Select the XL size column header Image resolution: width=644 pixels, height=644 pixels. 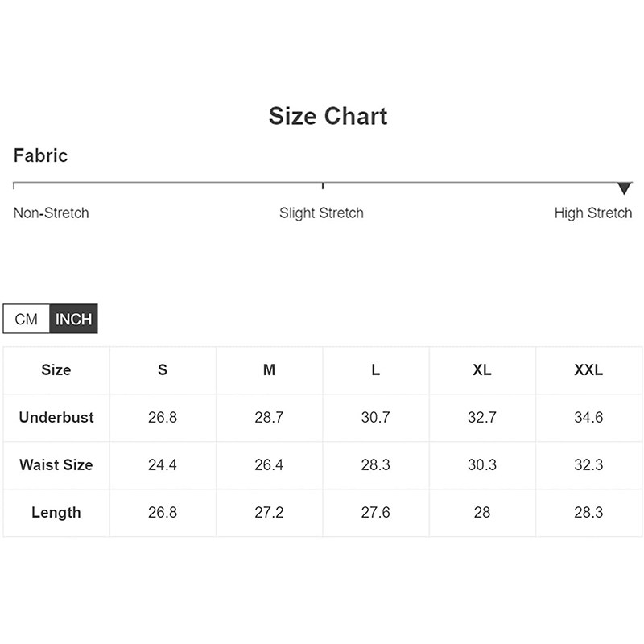tap(482, 370)
